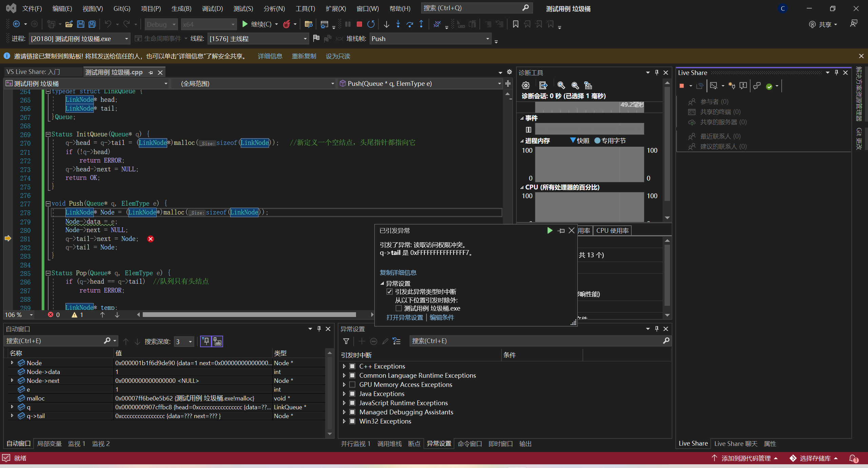868x468 pixels.
Task: Expand the C++ Exceptions tree node
Action: (344, 366)
